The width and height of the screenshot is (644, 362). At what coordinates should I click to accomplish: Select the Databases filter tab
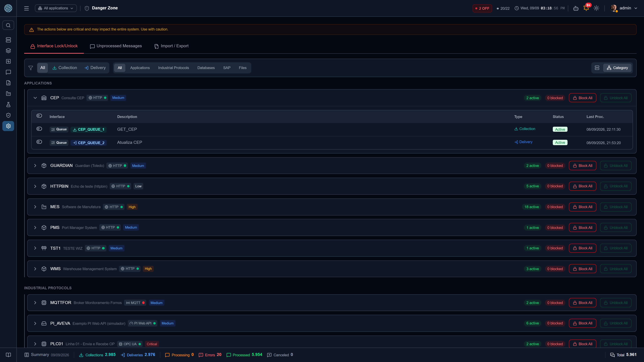coord(206,68)
